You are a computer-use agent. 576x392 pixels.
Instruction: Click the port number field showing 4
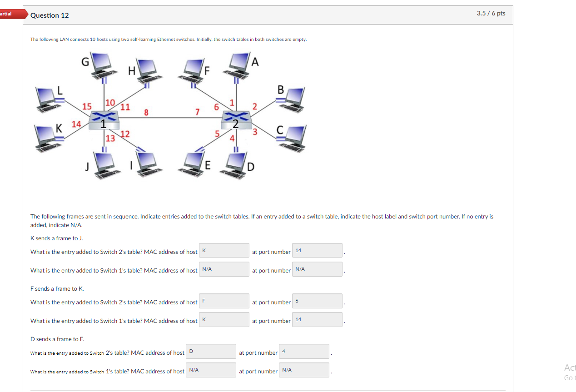click(304, 351)
